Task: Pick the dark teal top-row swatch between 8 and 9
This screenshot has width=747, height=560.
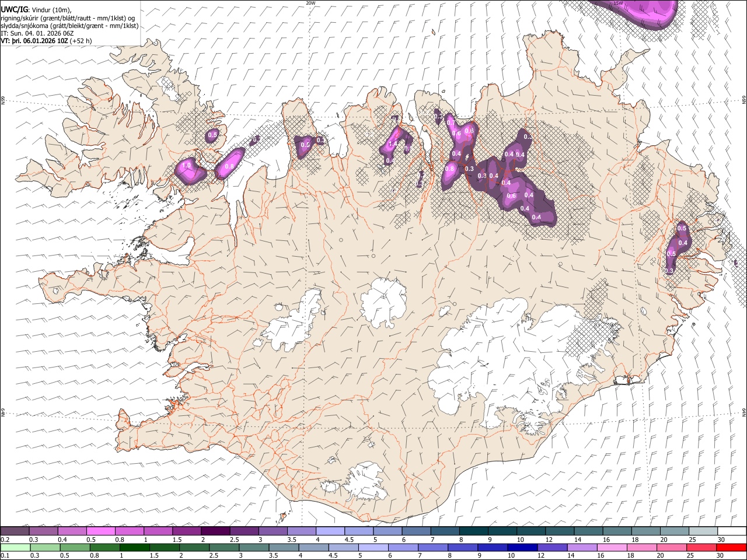Action: tap(473, 531)
